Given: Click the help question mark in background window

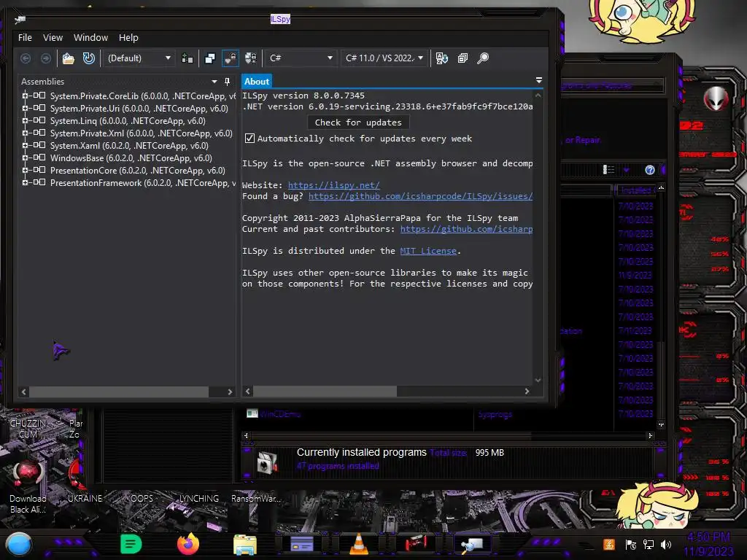Looking at the screenshot, I should [x=650, y=170].
